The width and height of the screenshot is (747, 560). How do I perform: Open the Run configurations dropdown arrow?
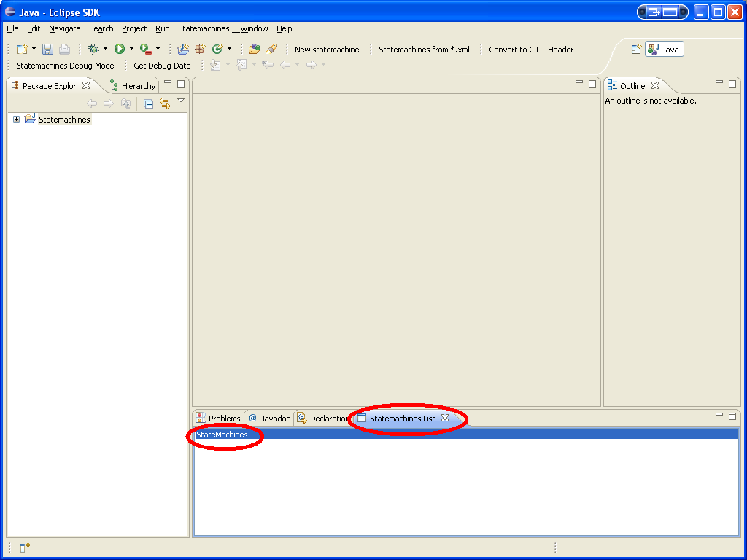[131, 49]
